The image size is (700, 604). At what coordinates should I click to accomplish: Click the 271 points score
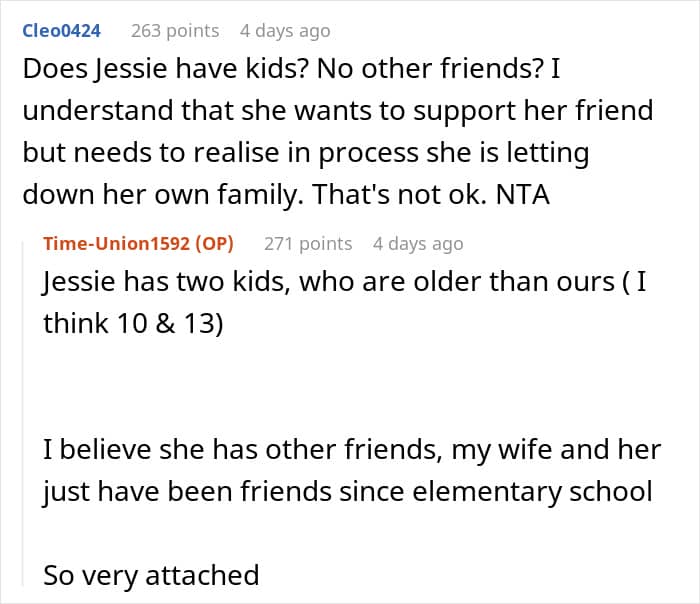(x=308, y=243)
